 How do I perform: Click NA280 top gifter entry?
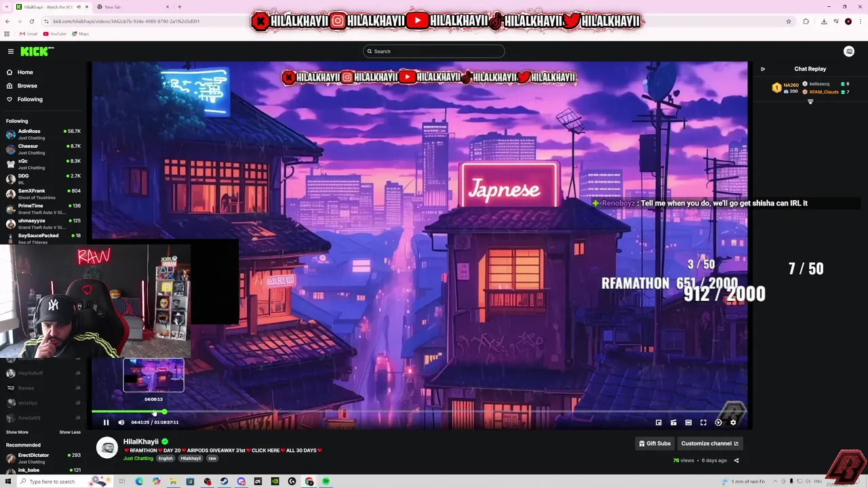pyautogui.click(x=785, y=87)
